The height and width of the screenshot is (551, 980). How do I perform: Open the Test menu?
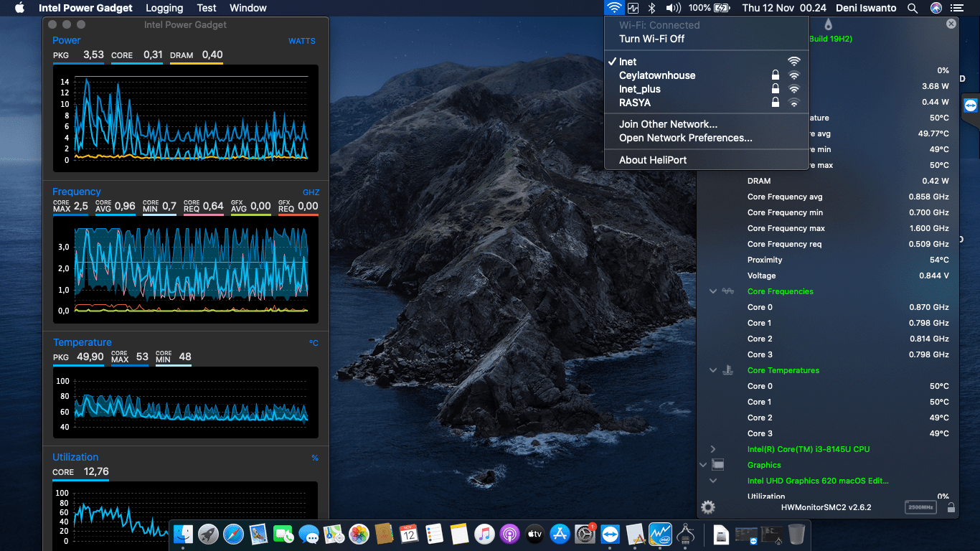tap(207, 8)
